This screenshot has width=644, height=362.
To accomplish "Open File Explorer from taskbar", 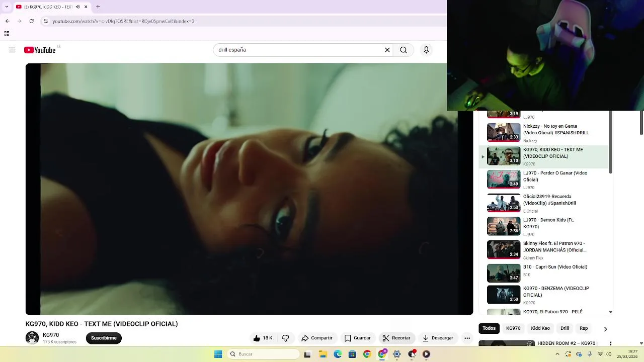I will point(323,354).
